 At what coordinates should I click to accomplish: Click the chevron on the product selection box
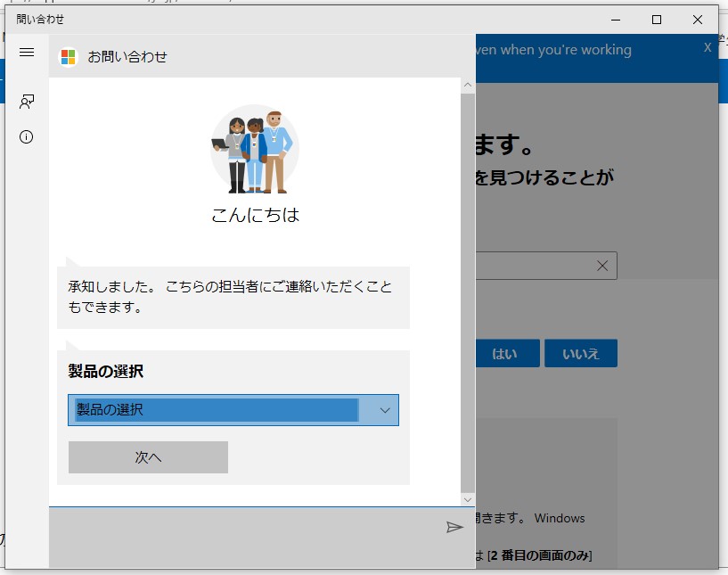pos(384,410)
